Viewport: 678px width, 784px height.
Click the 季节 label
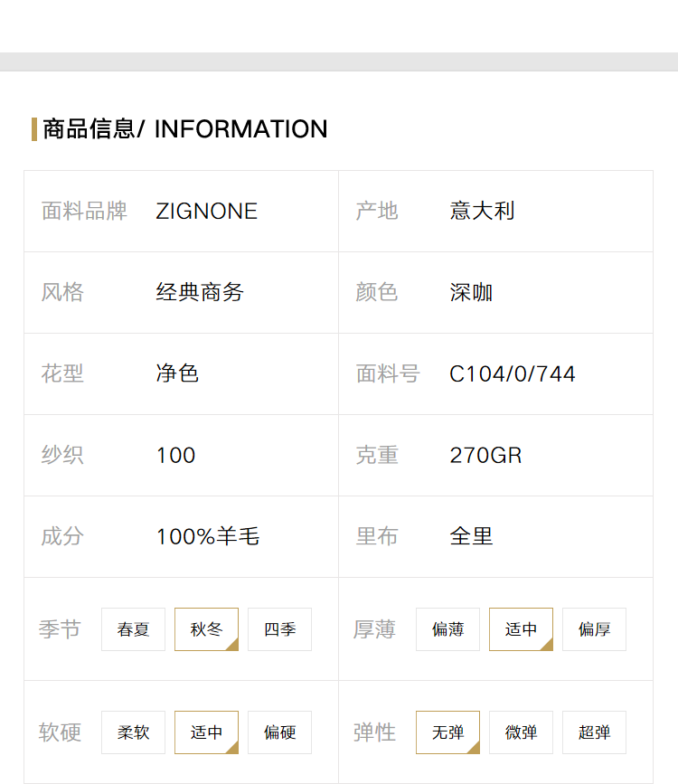tap(60, 629)
